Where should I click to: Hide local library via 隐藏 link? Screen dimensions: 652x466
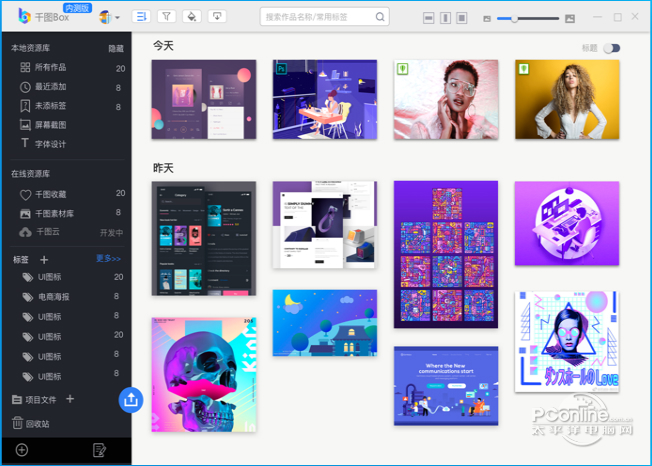(116, 48)
